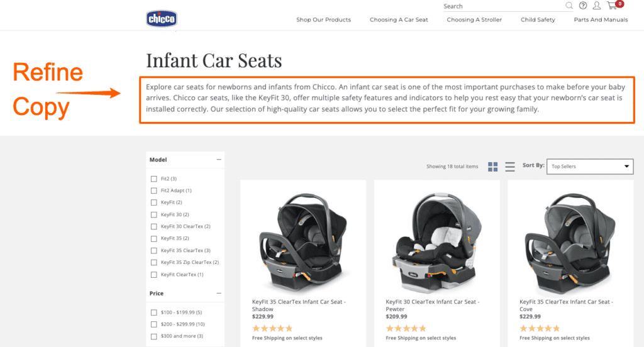The height and width of the screenshot is (347, 644).
Task: Open KeyFit 35 ClearTex Shadow product link
Action: [299, 305]
